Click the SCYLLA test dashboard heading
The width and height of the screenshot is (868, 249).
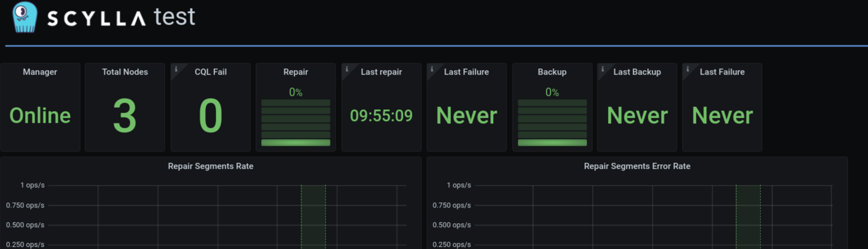[121, 17]
